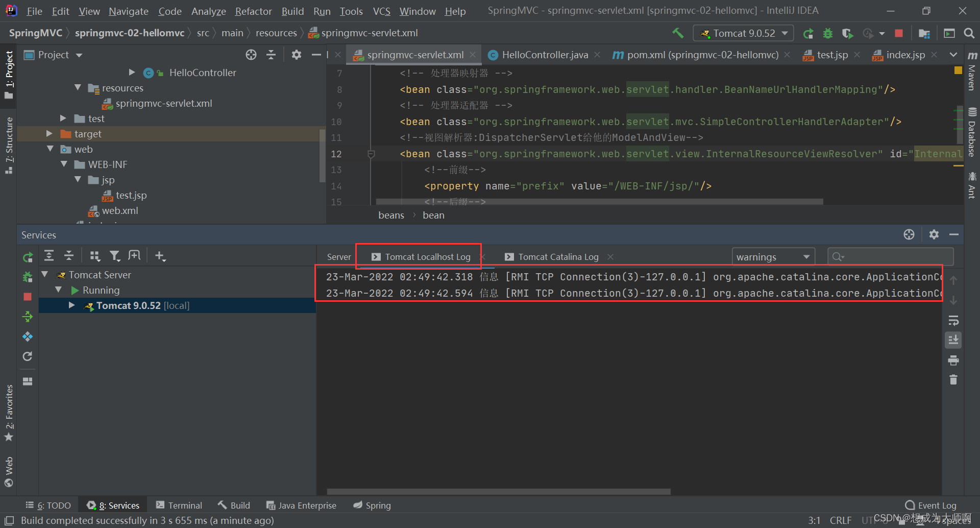Viewport: 980px width, 528px height.
Task: Stop Tomcat server red square in Services sidebar
Action: click(x=28, y=297)
